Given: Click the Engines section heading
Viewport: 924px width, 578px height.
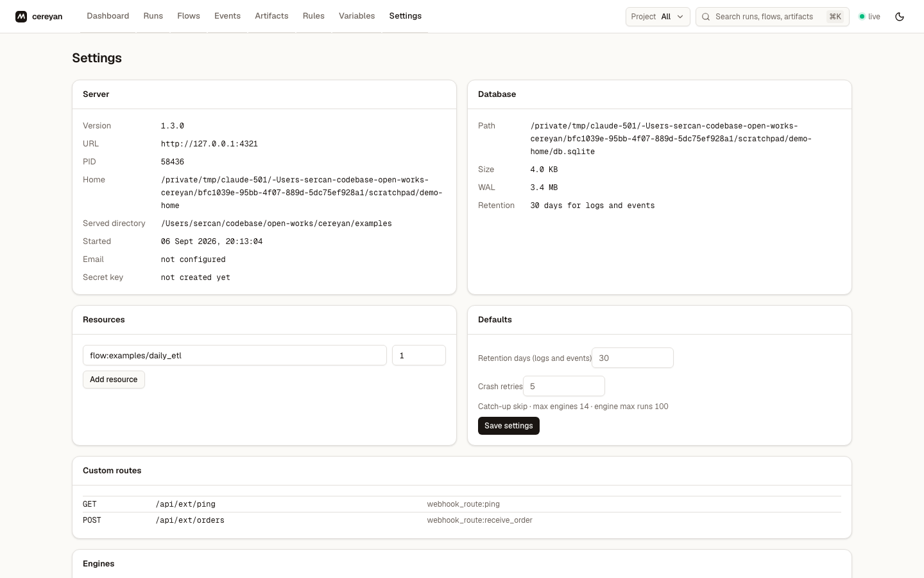Looking at the screenshot, I should (x=99, y=564).
